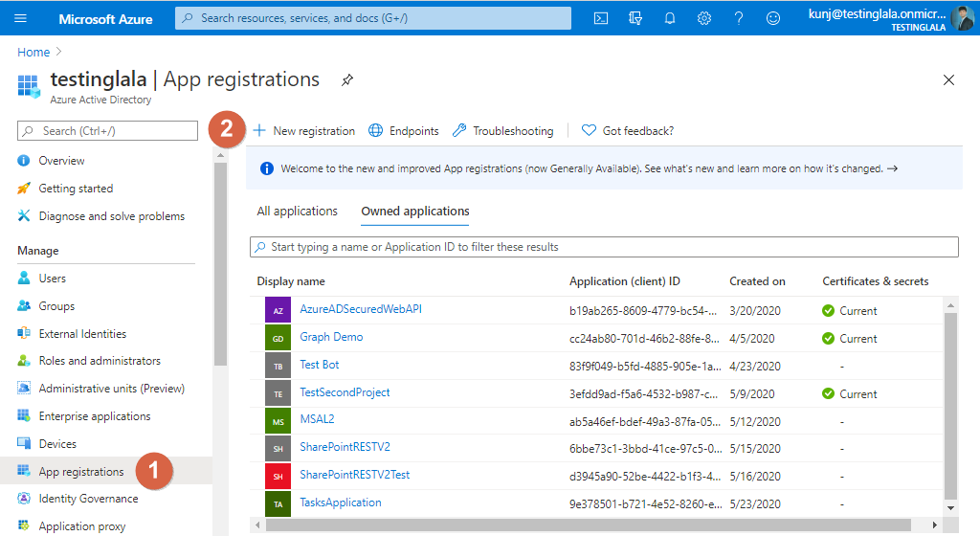This screenshot has height=536, width=980.
Task: Click Got feedback?
Action: click(x=628, y=130)
